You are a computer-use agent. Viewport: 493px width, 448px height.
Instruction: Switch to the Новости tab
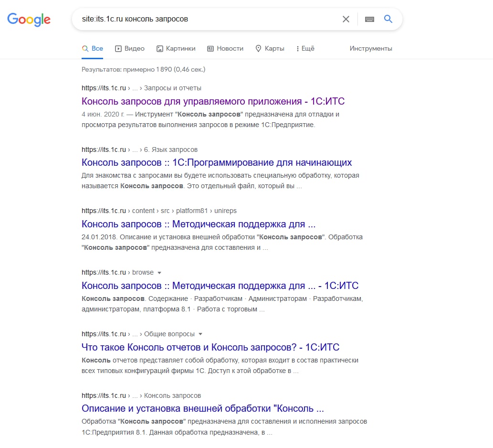225,48
